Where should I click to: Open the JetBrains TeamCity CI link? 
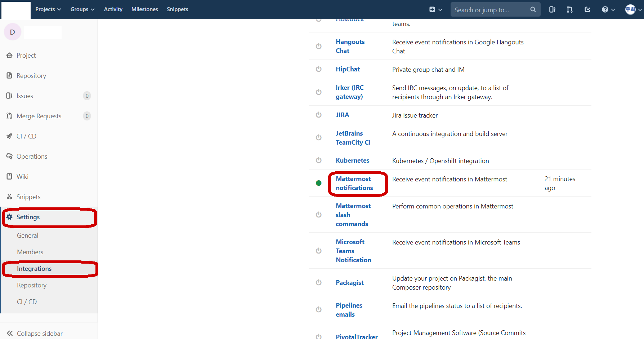353,138
